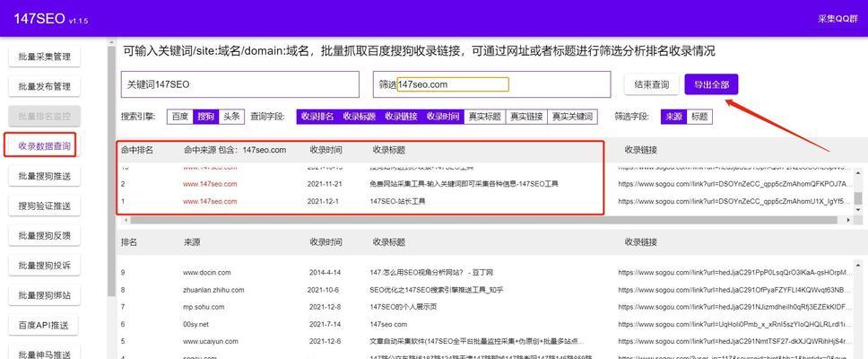Click the hit table's vertical scrollbar thumb
The width and height of the screenshot is (868, 359).
tap(858, 197)
